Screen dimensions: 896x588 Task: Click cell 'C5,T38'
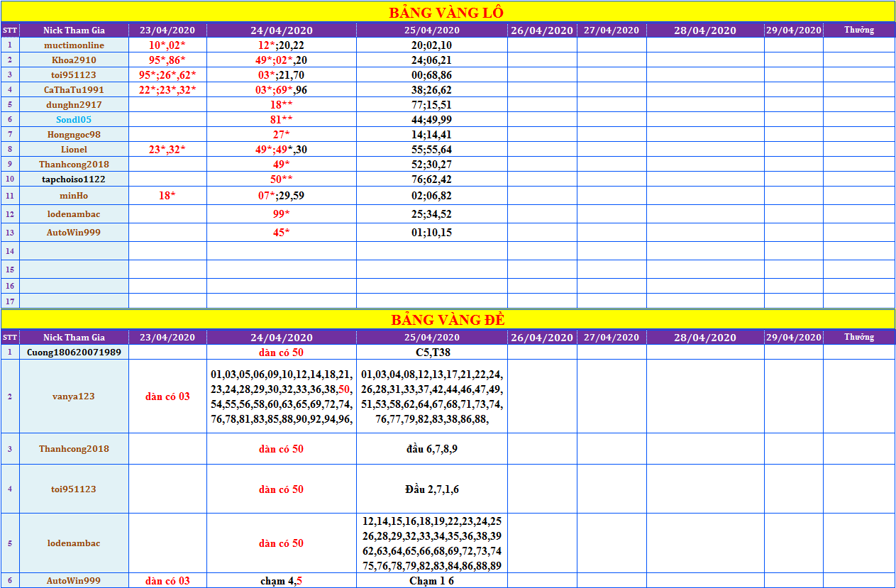coord(432,352)
